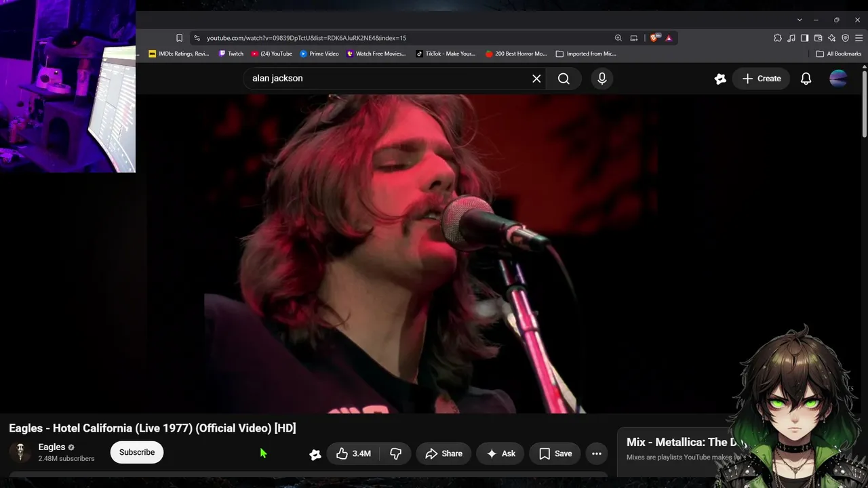Open the Eagles channel avatar

tap(20, 453)
